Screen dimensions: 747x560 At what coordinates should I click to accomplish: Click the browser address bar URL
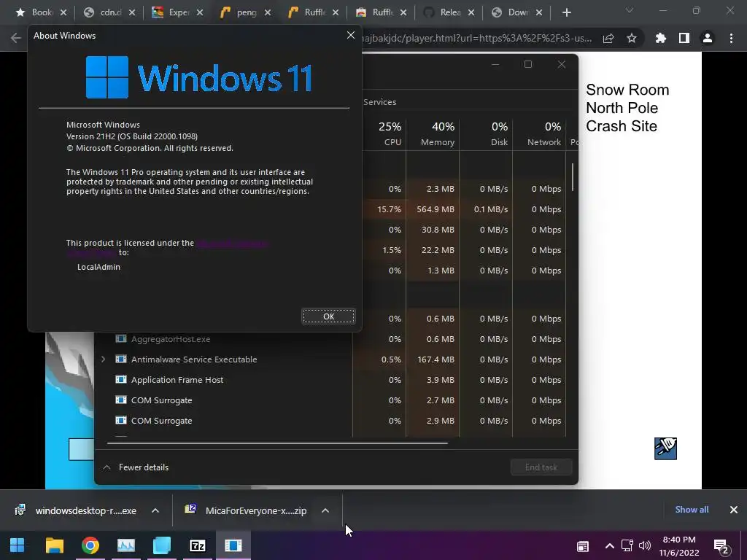pyautogui.click(x=476, y=38)
